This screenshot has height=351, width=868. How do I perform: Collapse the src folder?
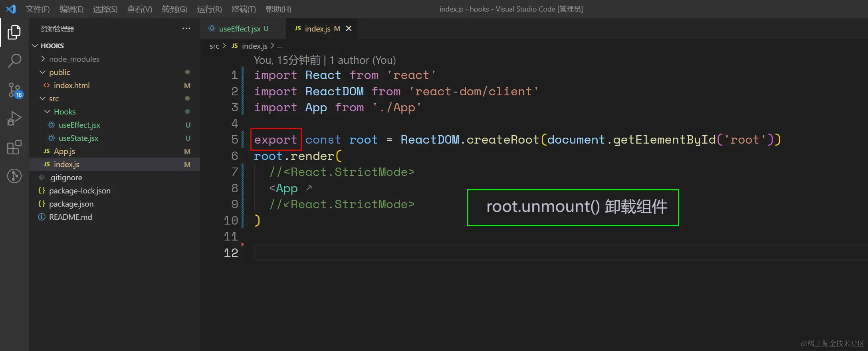(43, 99)
